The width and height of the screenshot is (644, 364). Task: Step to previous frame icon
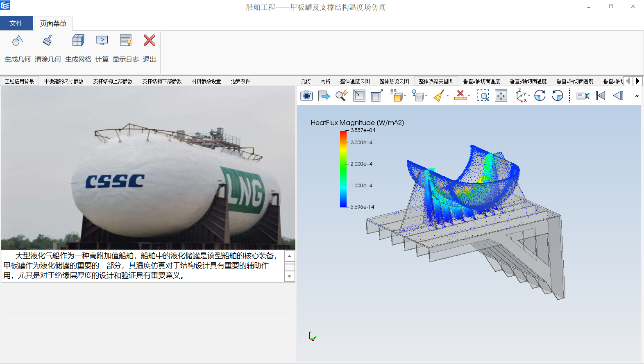coord(618,96)
